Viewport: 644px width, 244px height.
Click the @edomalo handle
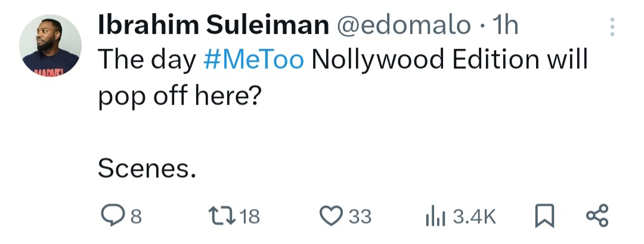(404, 26)
